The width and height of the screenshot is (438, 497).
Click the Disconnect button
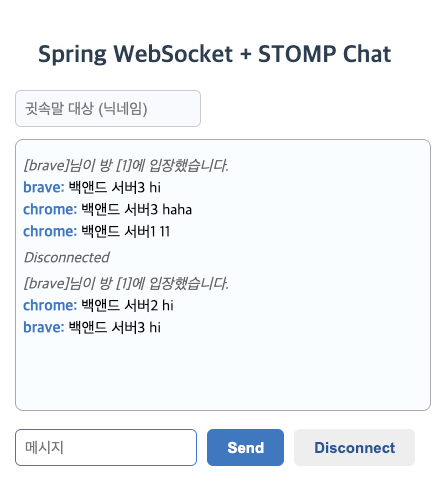coord(354,447)
